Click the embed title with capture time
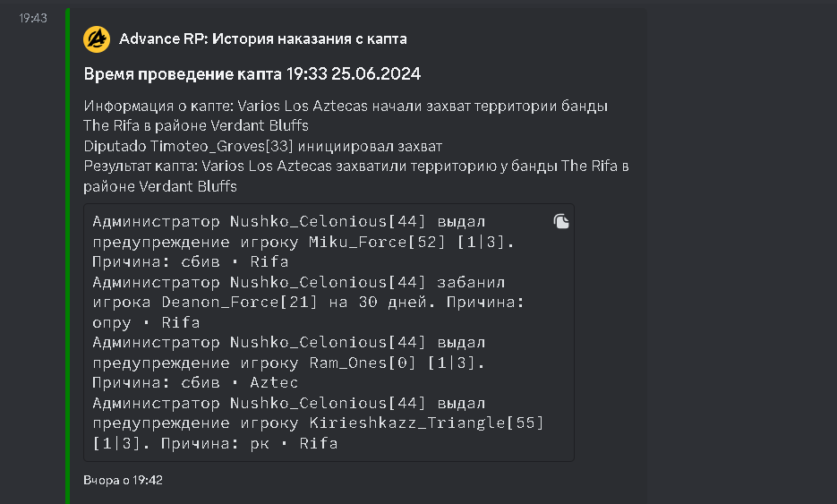The image size is (837, 504). coord(252,73)
